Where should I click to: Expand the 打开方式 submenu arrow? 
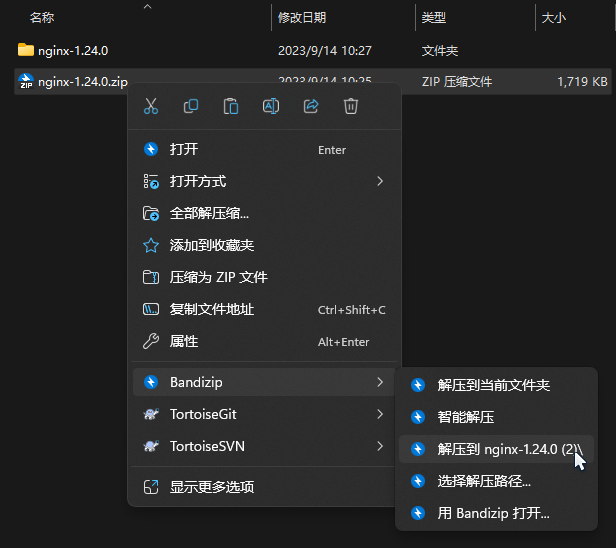[380, 181]
